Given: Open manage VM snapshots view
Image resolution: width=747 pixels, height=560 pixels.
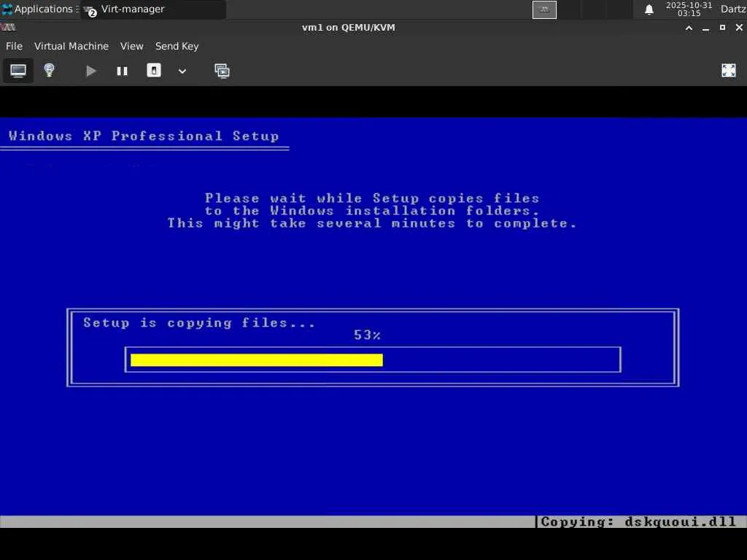Looking at the screenshot, I should coord(222,71).
